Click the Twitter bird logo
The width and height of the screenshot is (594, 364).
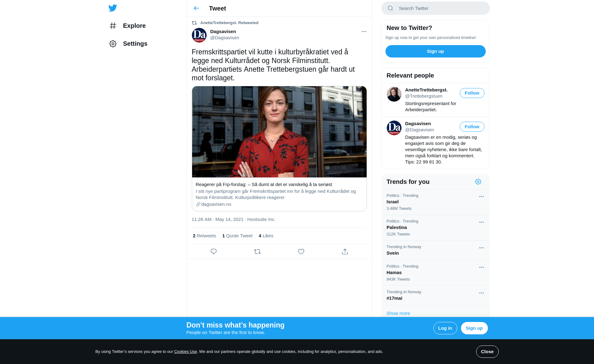coord(113,8)
